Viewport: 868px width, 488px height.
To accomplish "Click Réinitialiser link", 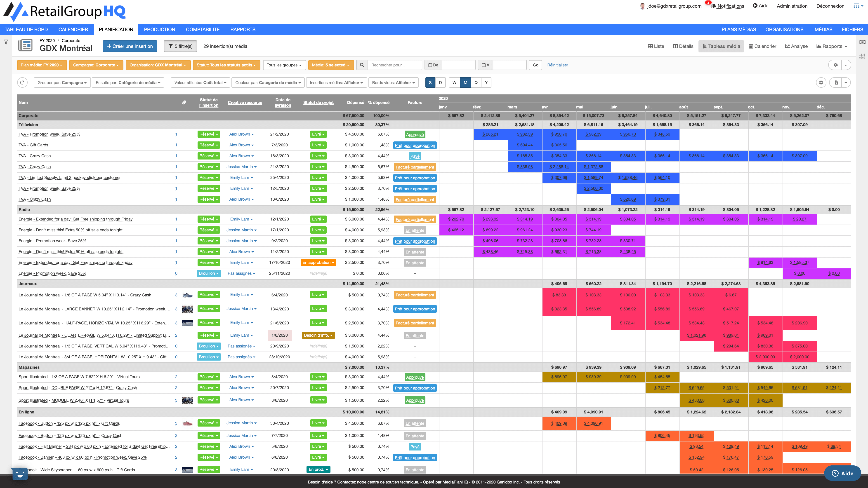I will click(x=557, y=65).
